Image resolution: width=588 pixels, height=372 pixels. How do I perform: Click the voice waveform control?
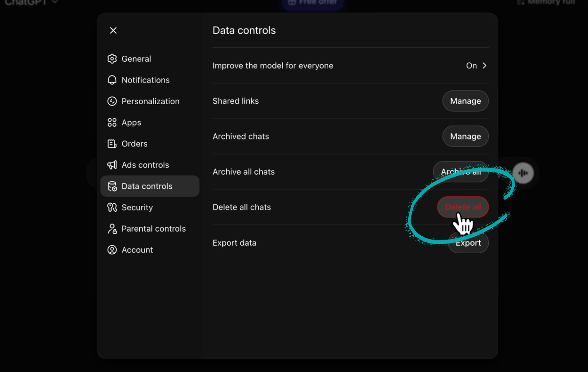(x=523, y=173)
